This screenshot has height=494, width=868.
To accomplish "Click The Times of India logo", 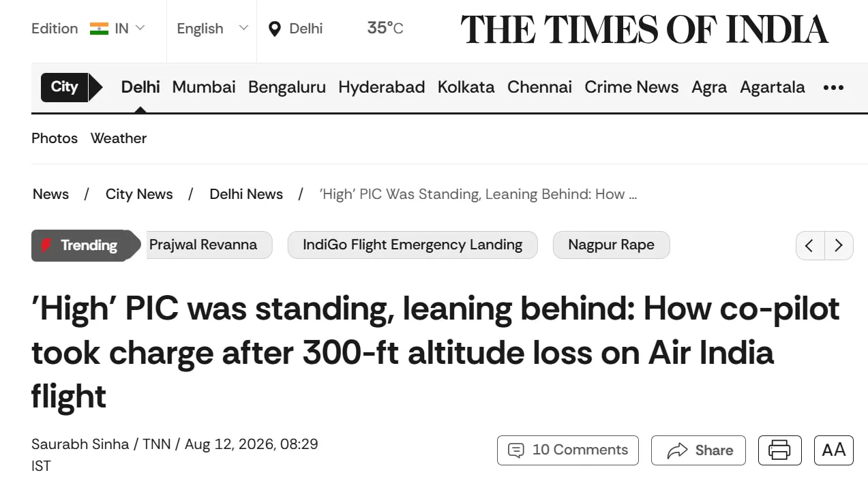I will click(644, 29).
